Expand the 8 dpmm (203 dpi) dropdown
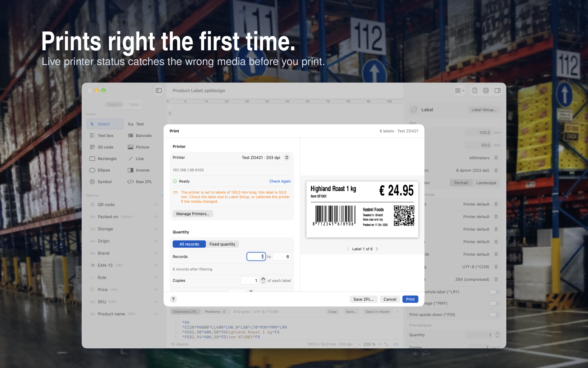This screenshot has width=588, height=368. (x=477, y=170)
